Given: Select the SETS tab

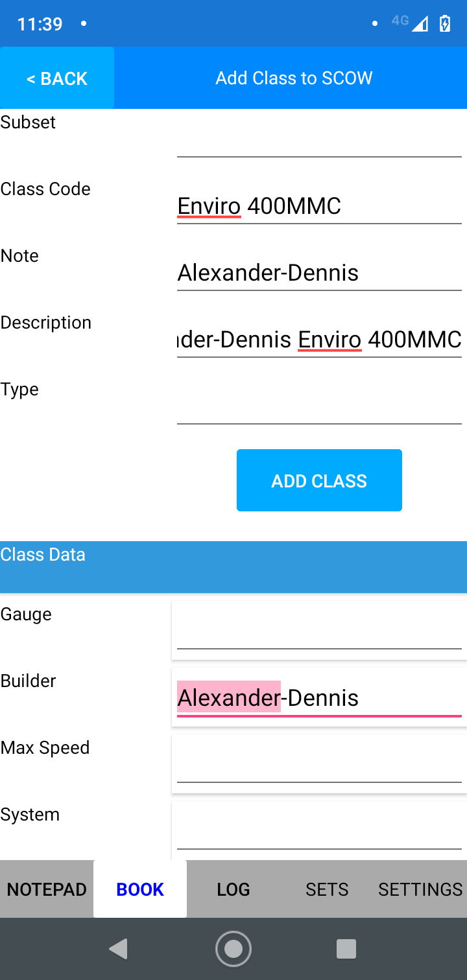Looking at the screenshot, I should (x=327, y=889).
